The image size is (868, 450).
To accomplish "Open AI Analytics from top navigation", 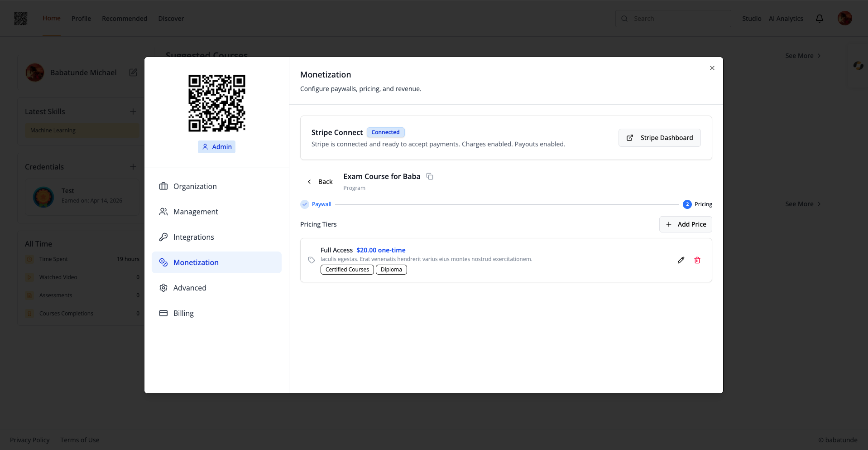I will point(786,19).
